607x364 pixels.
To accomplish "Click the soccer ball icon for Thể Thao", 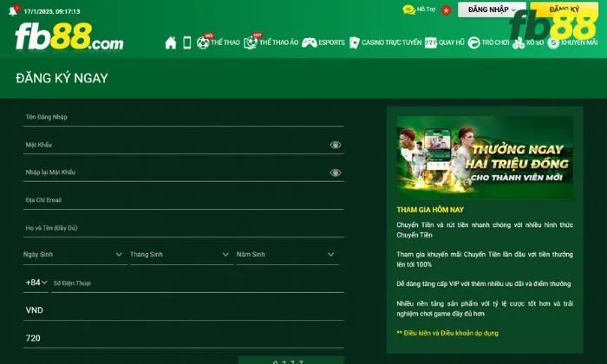I will (203, 42).
